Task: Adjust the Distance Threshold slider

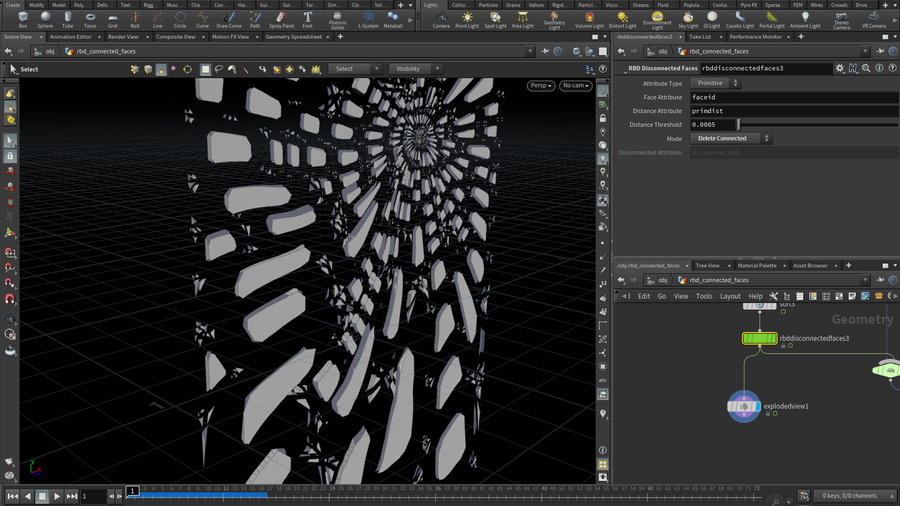Action: pos(740,124)
